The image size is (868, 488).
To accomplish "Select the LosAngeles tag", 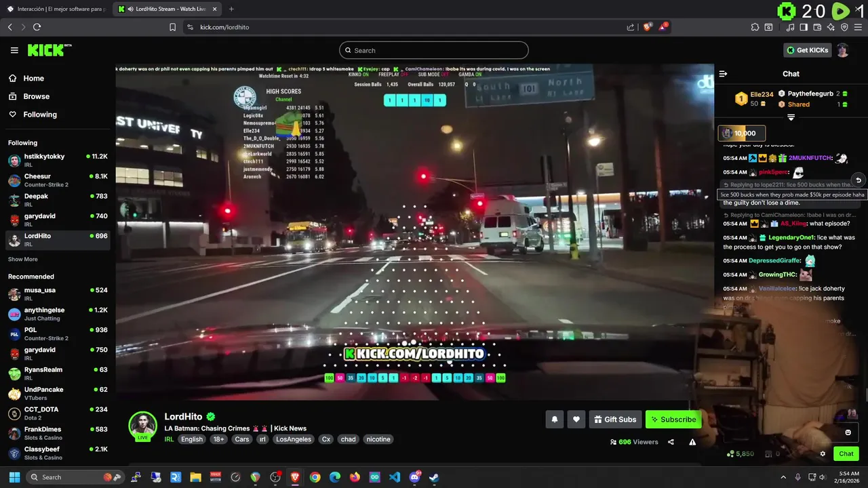I will 294,439.
